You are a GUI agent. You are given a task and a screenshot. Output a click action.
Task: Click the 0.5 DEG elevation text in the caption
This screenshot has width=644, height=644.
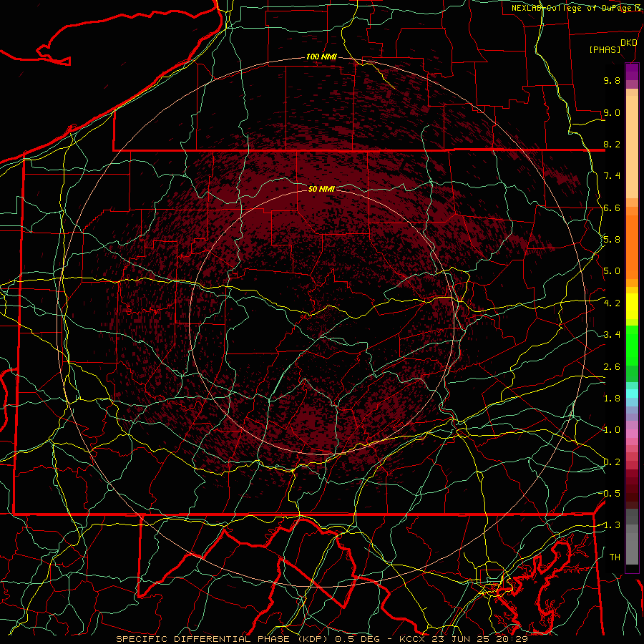click(357, 639)
